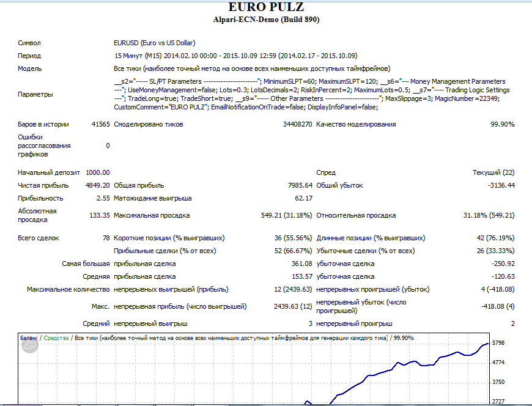This screenshot has width=532, height=406.
Task: Click the 'Максимальное количество' row label
Action: click(68, 290)
